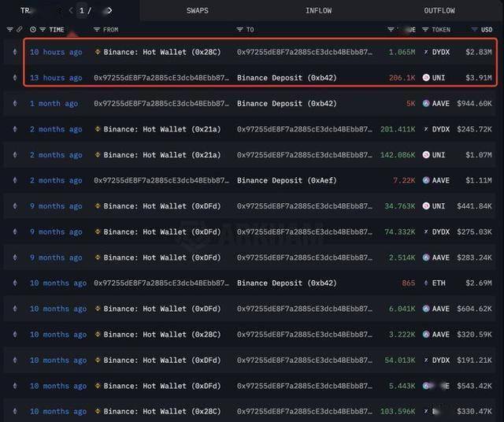Click DYDX token icon in $191.21K row

tap(426, 360)
